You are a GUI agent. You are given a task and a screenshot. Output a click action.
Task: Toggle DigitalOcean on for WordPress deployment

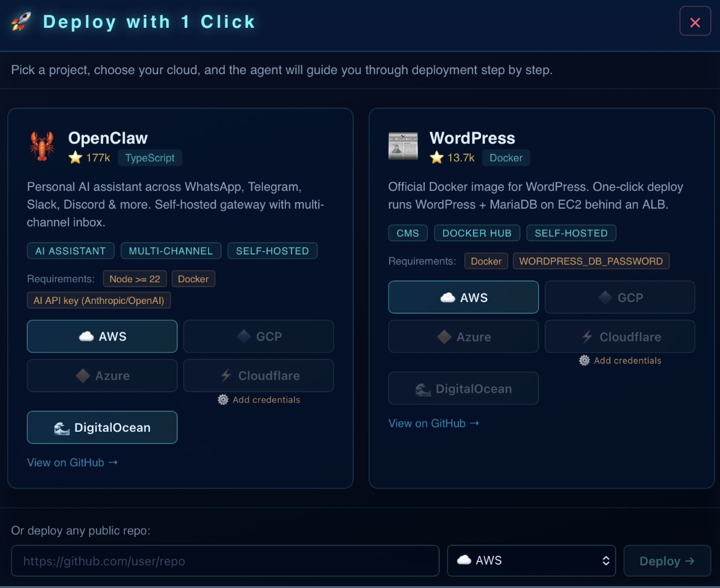(463, 388)
